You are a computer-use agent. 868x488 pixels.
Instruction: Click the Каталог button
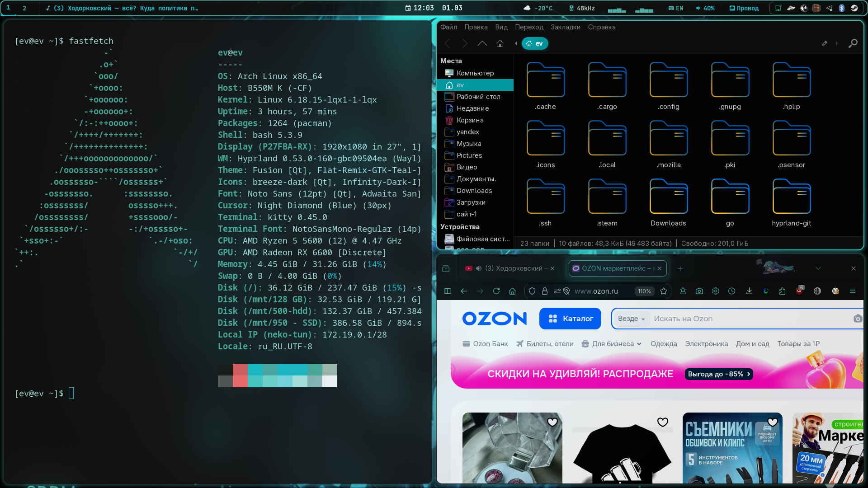(x=570, y=319)
